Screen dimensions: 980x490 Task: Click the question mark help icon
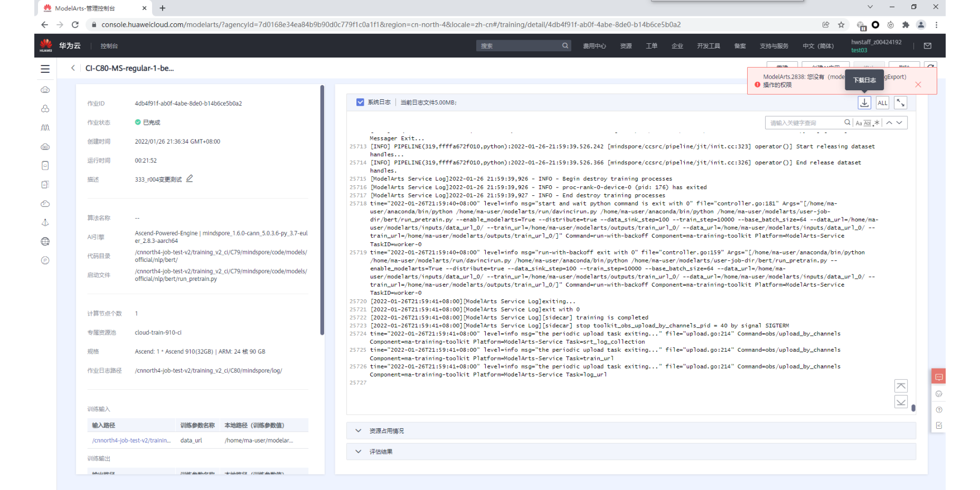(x=939, y=410)
